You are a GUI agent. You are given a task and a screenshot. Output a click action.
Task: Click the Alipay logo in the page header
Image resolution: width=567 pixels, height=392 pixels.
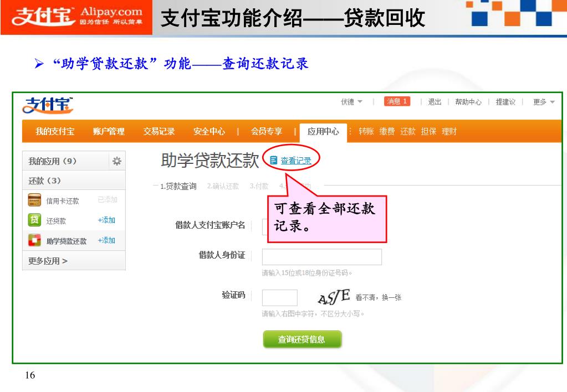[x=47, y=105]
